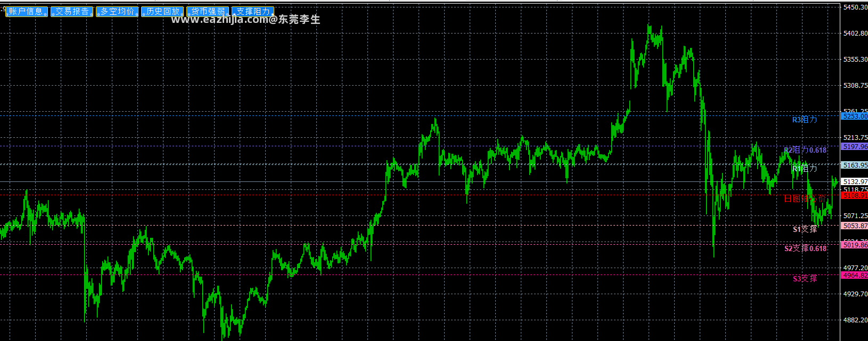The height and width of the screenshot is (341, 868).
Task: Open the 交易报告 trade report button
Action: (x=72, y=12)
